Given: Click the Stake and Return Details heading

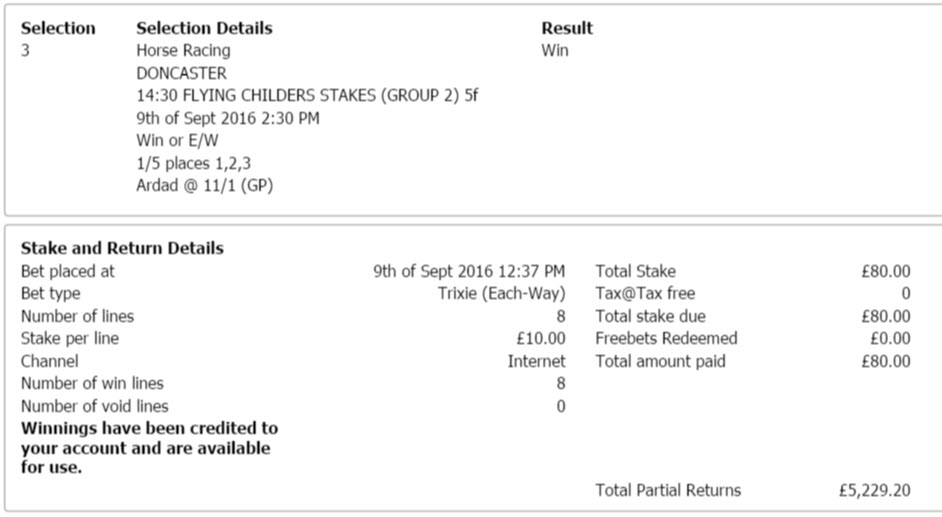Looking at the screenshot, I should [122, 248].
